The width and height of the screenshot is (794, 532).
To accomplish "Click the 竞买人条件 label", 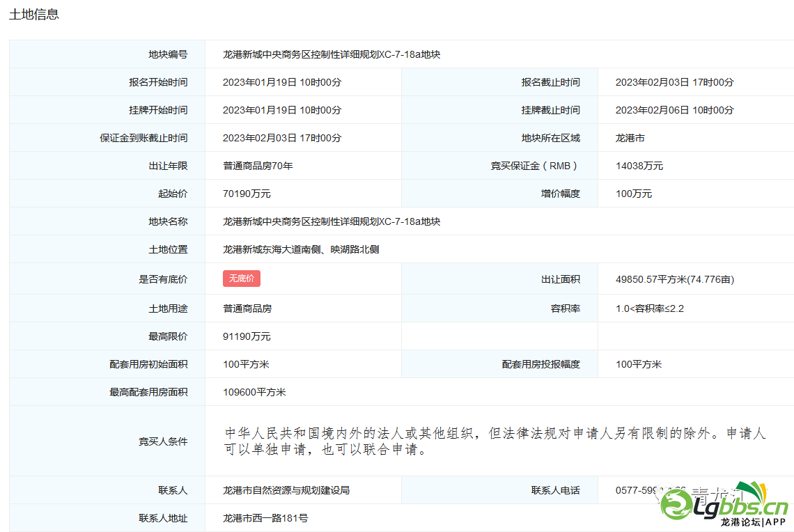I will [163, 441].
